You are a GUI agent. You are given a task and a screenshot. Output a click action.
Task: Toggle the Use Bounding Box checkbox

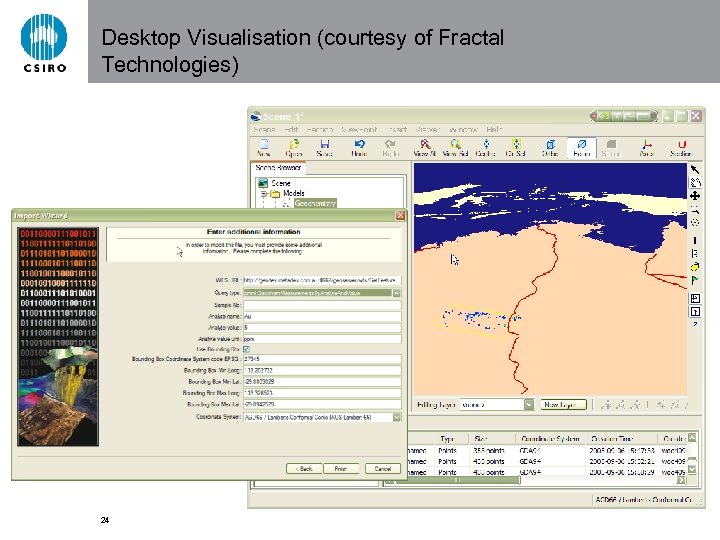pos(247,349)
